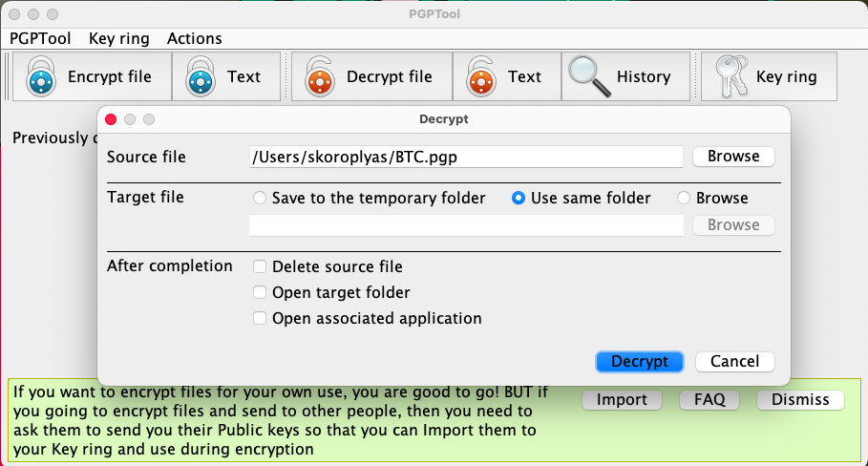Tick the Delete source file checkbox
Image resolution: width=868 pixels, height=466 pixels.
tap(260, 267)
